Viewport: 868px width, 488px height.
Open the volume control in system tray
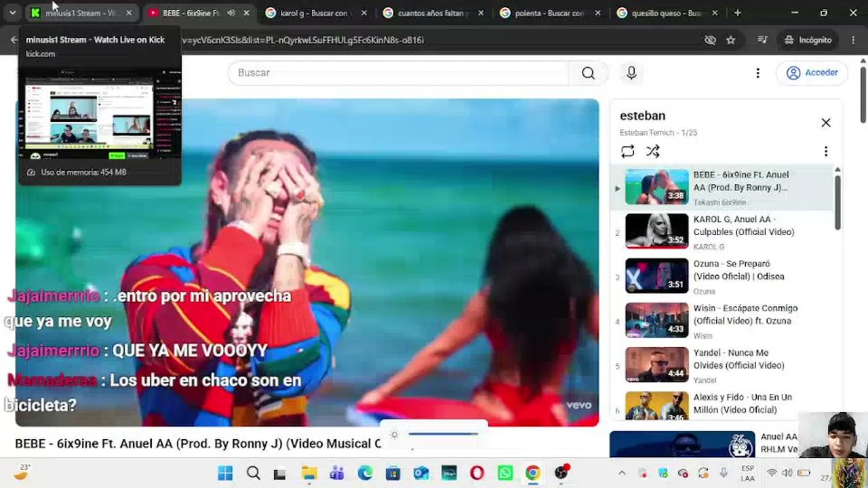click(787, 473)
